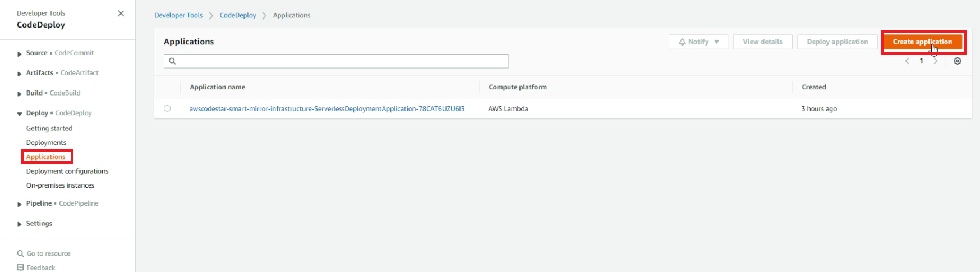This screenshot has width=980, height=272.
Task: Click the Go to resource search icon
Action: tap(21, 253)
